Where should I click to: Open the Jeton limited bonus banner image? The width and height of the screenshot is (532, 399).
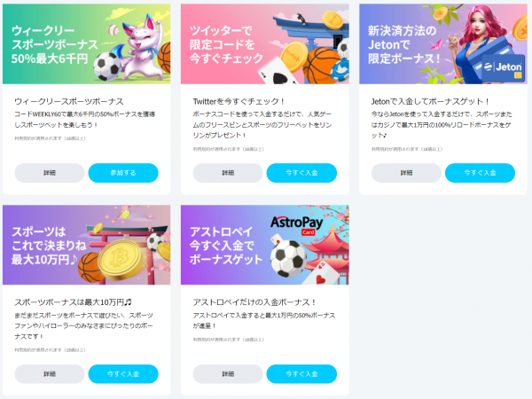443,43
